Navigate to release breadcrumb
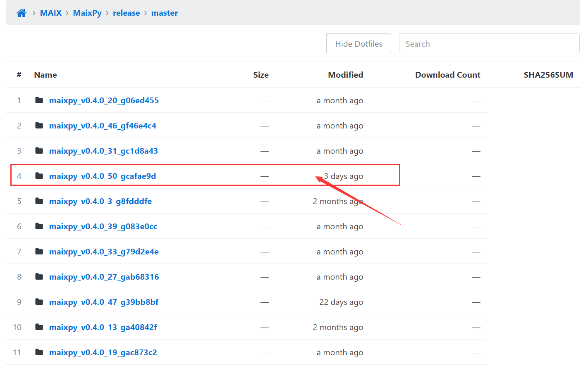This screenshot has width=588, height=373. point(126,13)
